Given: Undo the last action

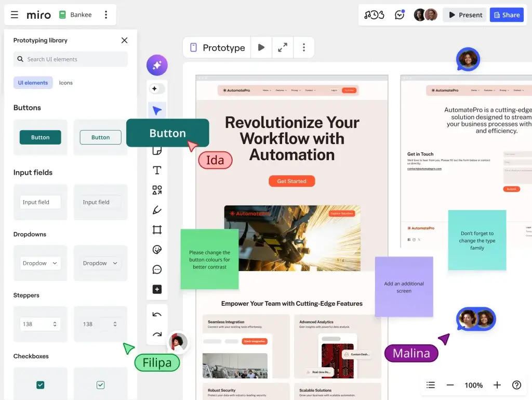Looking at the screenshot, I should pyautogui.click(x=157, y=314).
